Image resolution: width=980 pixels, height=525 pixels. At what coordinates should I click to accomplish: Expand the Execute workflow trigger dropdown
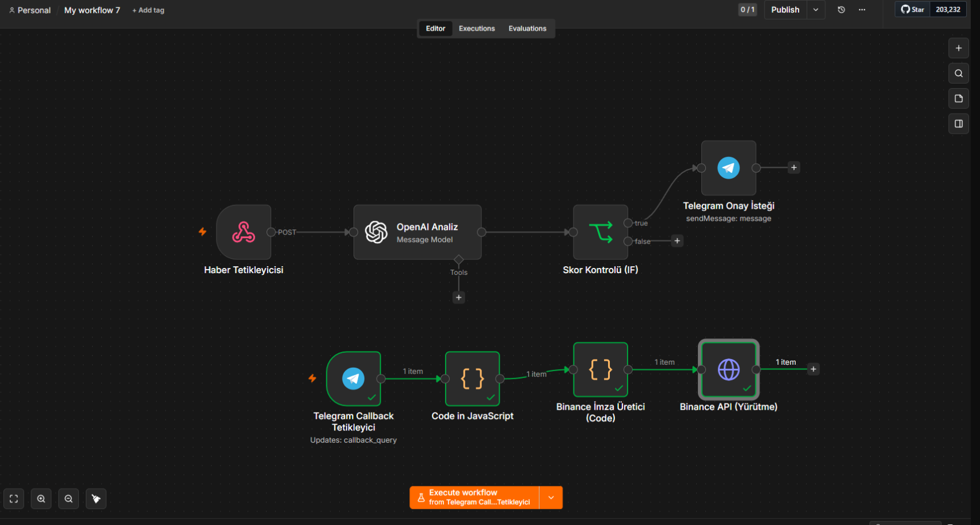(551, 498)
